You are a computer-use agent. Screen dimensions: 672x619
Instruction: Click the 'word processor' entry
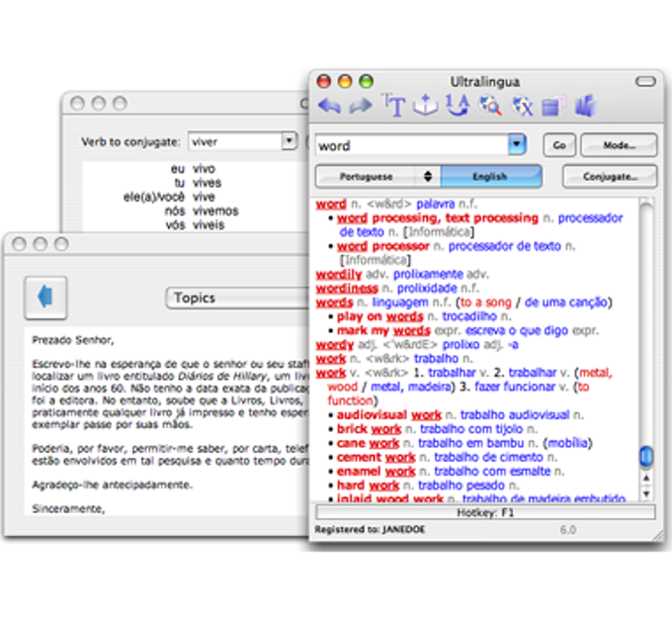click(x=382, y=246)
